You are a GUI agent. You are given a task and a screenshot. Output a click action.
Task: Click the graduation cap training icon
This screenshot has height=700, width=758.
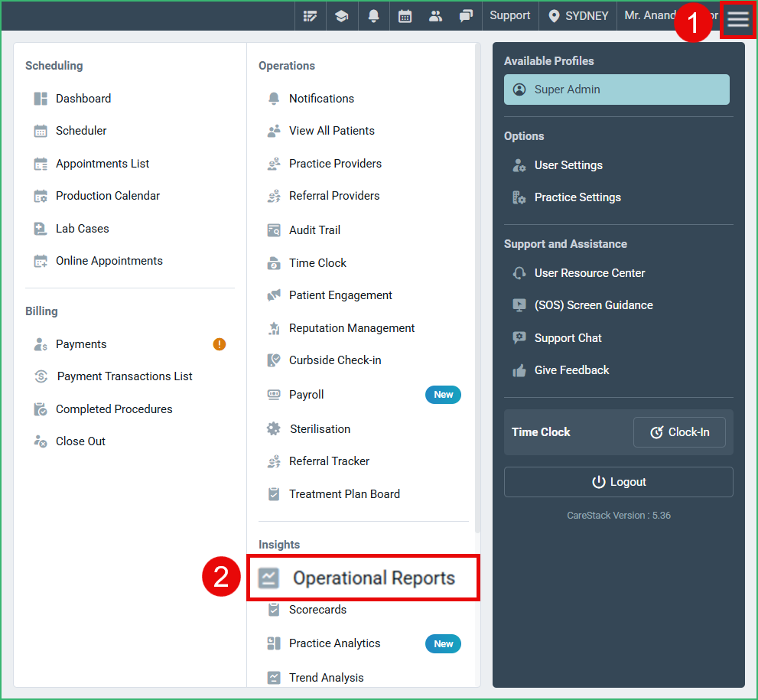tap(342, 16)
